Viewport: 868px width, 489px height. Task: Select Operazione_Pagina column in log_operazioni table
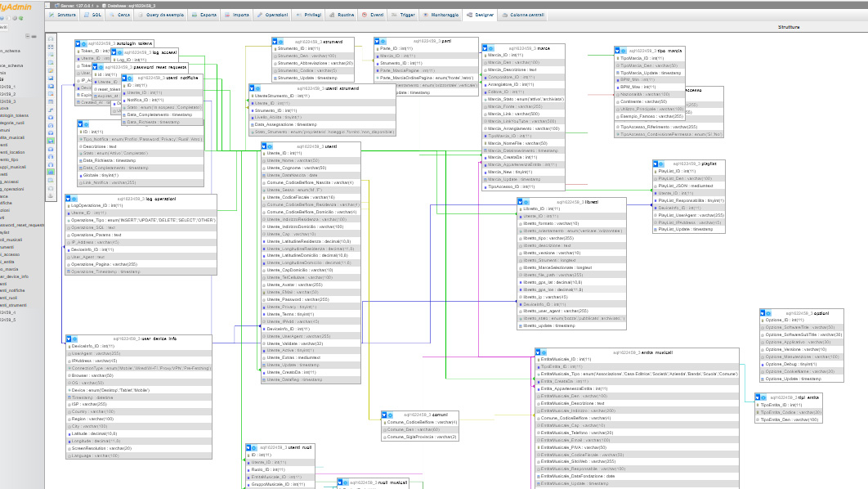click(x=141, y=264)
